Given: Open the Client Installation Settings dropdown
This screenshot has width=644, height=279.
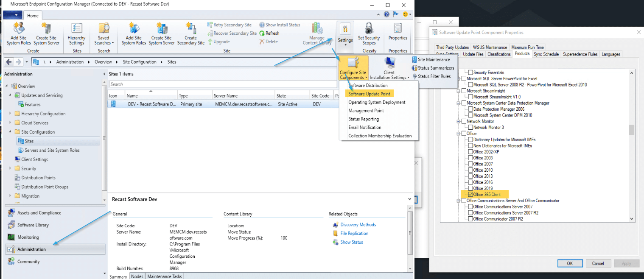Looking at the screenshot, I should click(389, 68).
